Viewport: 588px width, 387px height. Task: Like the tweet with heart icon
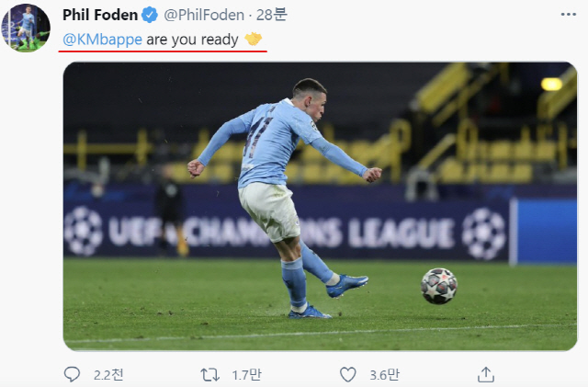347,374
